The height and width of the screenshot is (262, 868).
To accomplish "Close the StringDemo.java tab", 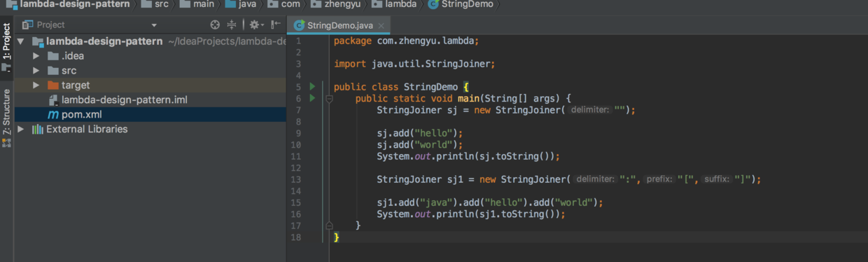I will [381, 26].
